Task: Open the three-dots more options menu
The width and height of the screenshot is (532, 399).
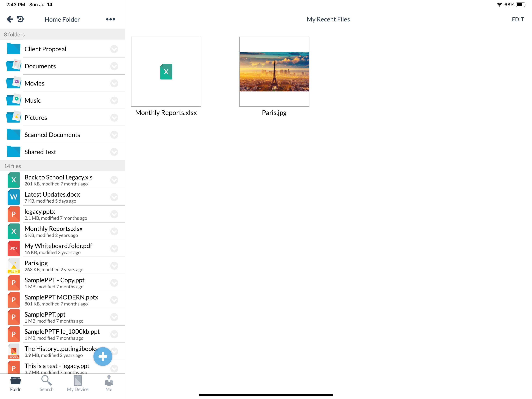Action: click(111, 19)
